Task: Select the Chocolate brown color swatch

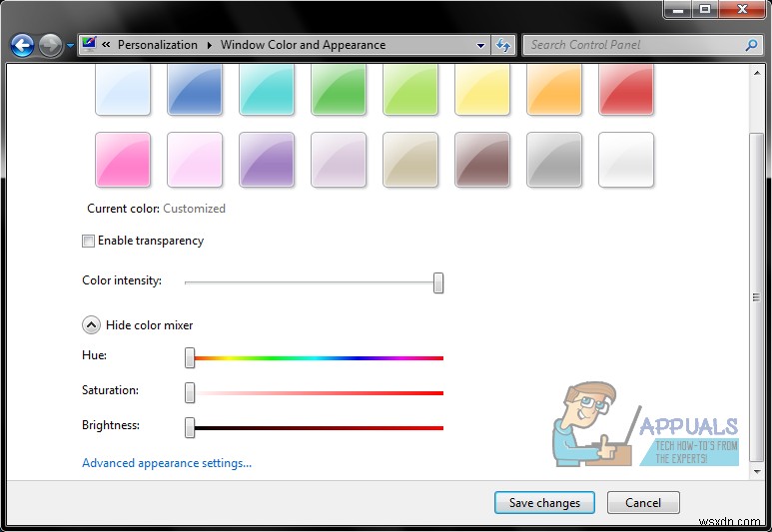Action: pos(482,160)
